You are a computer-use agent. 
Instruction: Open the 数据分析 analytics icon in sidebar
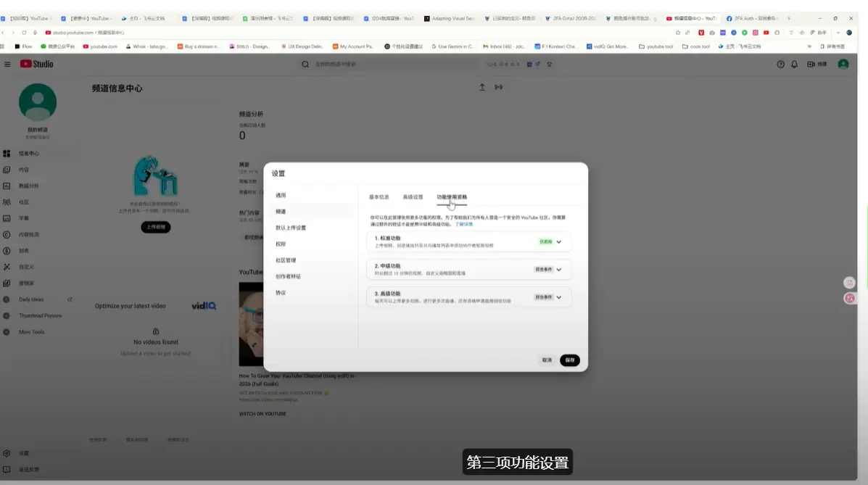tap(7, 186)
